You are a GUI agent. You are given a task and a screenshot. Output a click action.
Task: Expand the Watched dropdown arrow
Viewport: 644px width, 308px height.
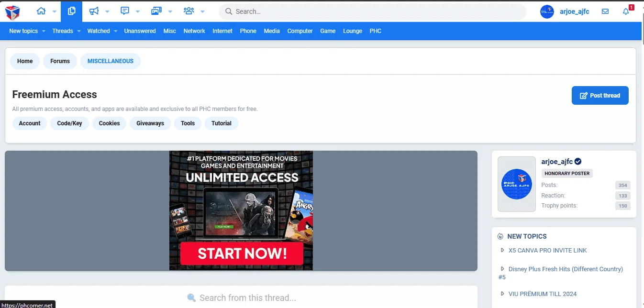click(115, 31)
